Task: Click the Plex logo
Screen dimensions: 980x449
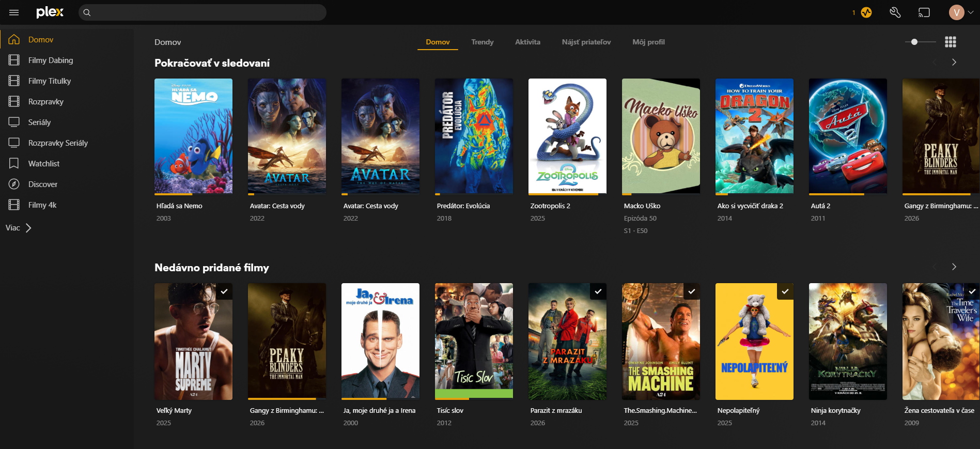Action: tap(50, 12)
